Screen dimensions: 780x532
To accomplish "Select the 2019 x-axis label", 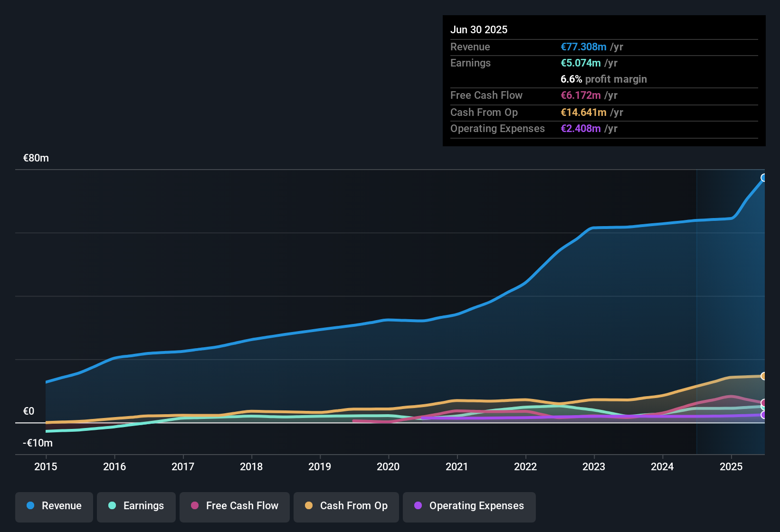I will (320, 466).
